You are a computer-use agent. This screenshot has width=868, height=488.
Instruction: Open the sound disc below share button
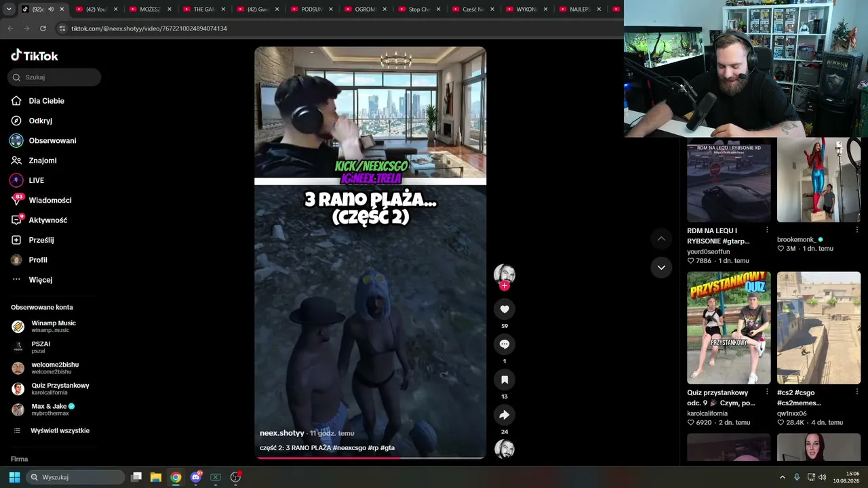pyautogui.click(x=505, y=449)
